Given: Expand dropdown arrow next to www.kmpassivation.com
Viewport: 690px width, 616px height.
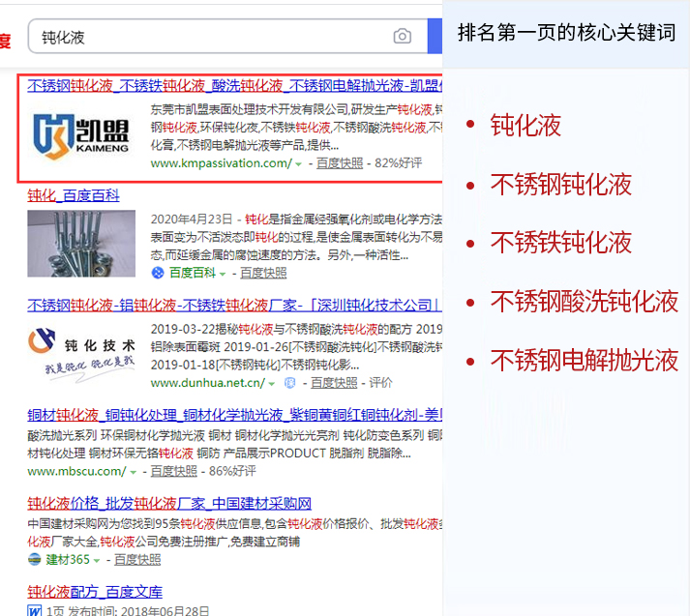Looking at the screenshot, I should (298, 164).
